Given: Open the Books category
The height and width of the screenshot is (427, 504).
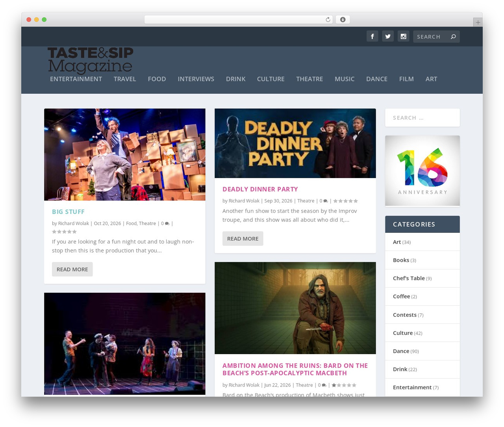Looking at the screenshot, I should (x=401, y=260).
